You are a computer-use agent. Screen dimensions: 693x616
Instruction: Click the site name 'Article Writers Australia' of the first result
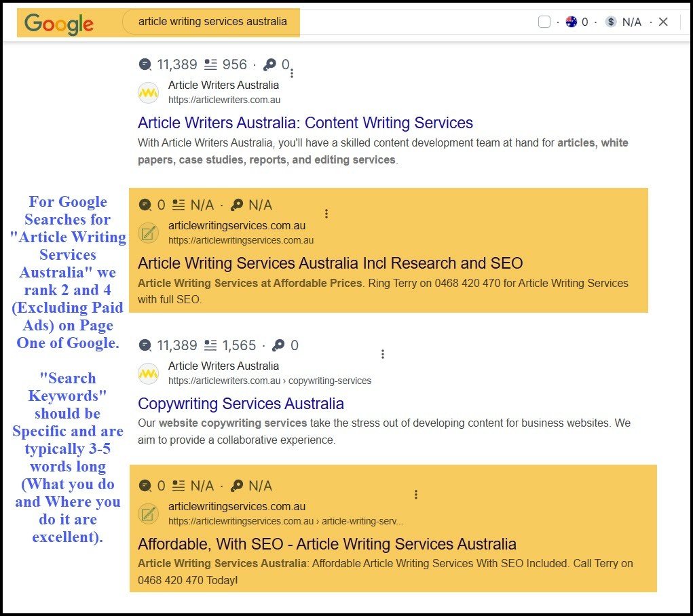pos(223,85)
